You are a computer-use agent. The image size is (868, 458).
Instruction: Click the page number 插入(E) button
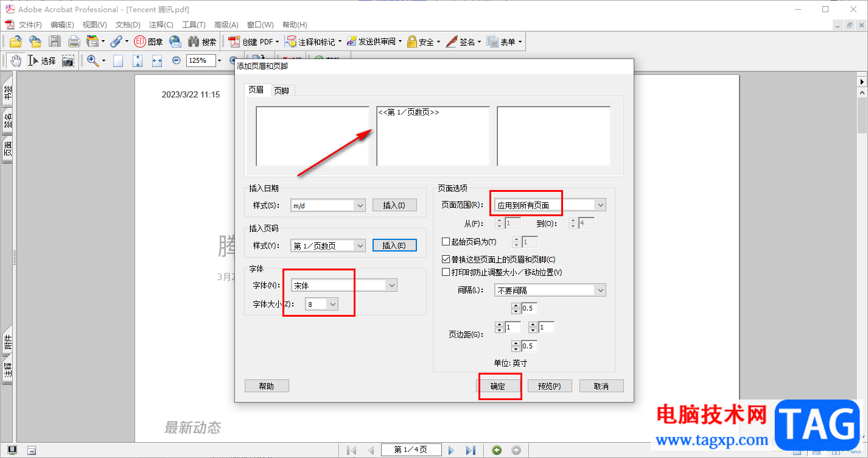tap(394, 245)
